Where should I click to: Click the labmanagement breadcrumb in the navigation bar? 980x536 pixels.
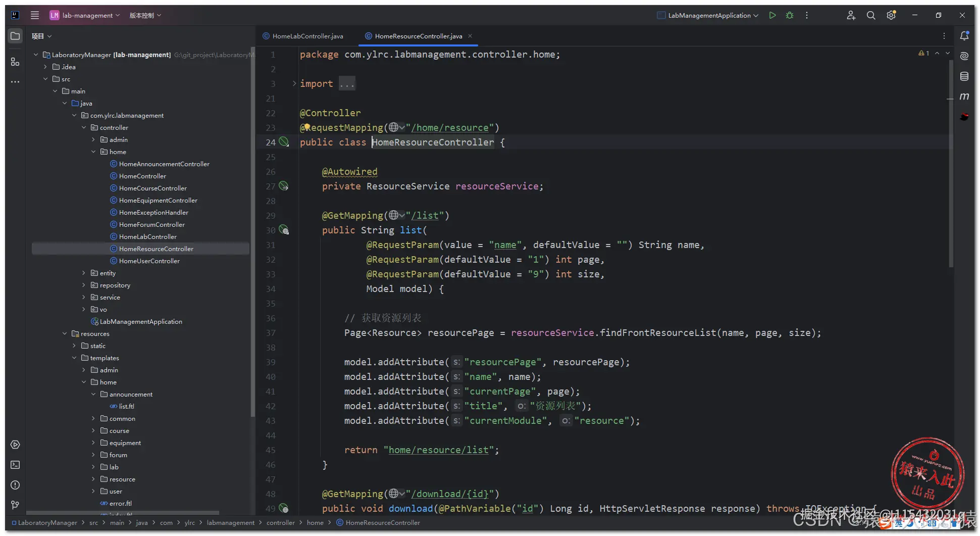(231, 522)
